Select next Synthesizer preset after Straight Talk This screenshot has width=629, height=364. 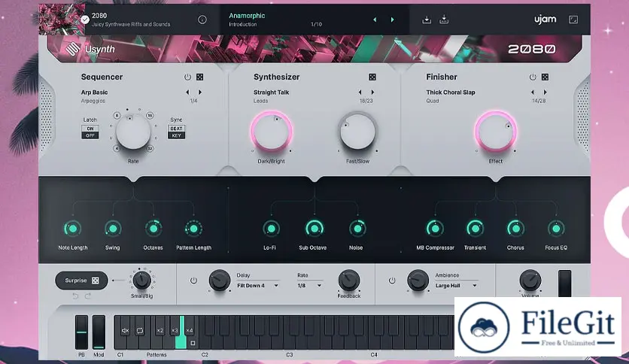(372, 93)
